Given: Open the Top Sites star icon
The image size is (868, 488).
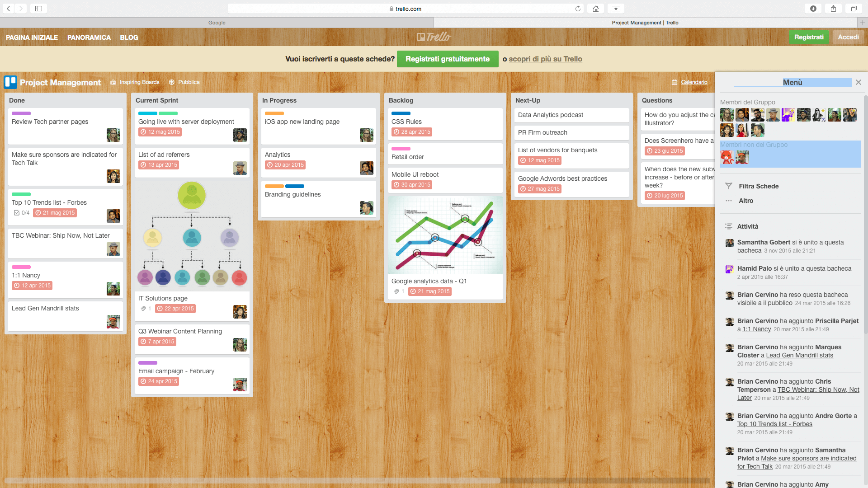Looking at the screenshot, I should coord(616,9).
